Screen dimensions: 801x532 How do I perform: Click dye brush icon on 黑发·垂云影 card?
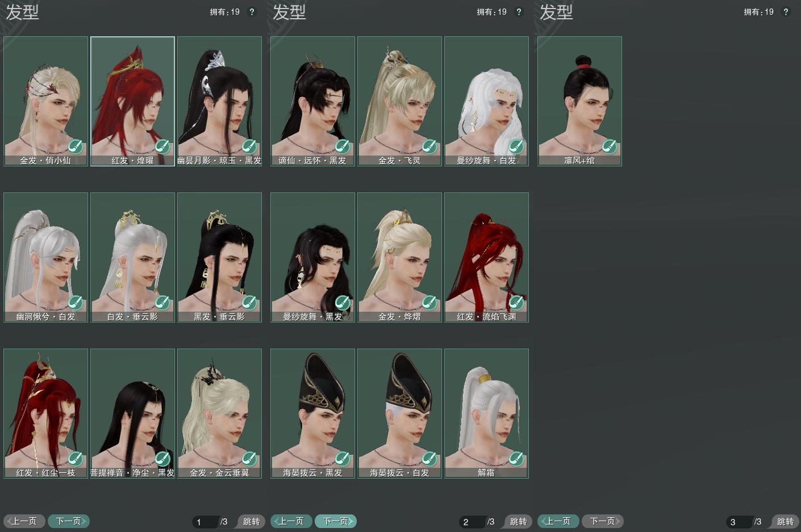pos(249,303)
